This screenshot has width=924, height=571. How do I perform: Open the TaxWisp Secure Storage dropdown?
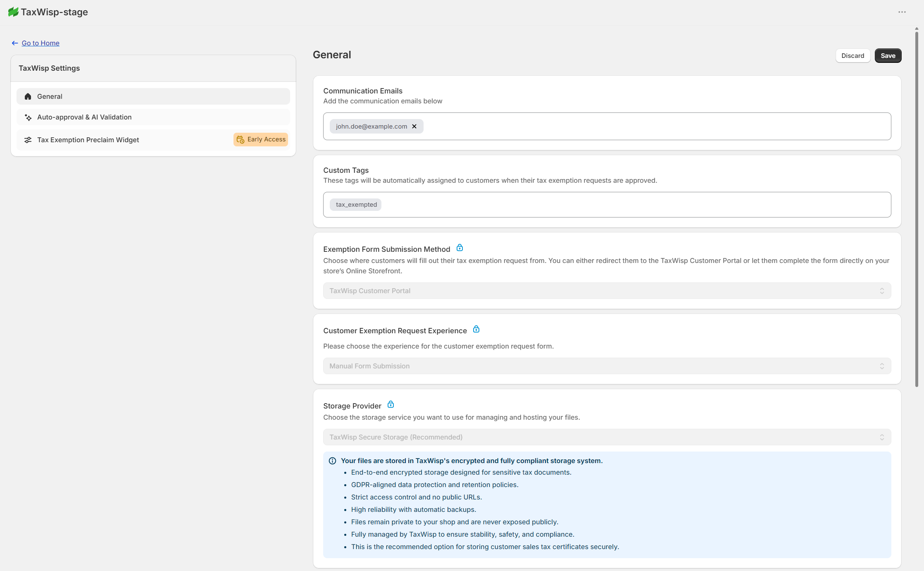607,437
